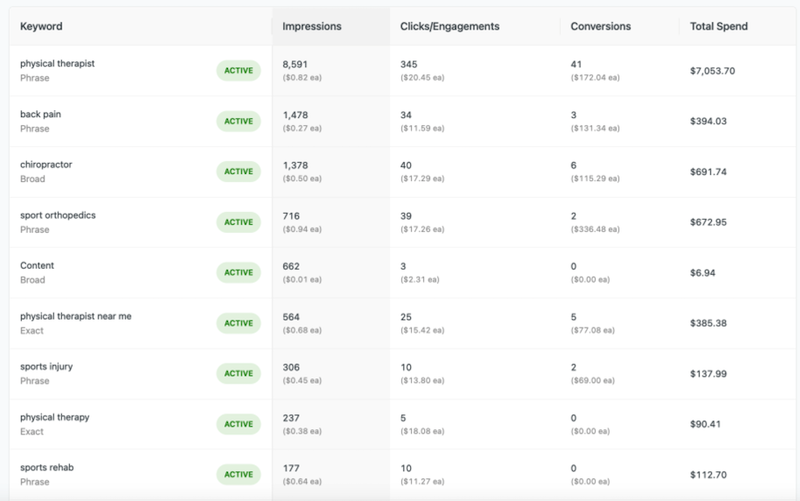Toggle ACTIVE badge for physical therapist keyword
This screenshot has height=501, width=800.
point(238,70)
